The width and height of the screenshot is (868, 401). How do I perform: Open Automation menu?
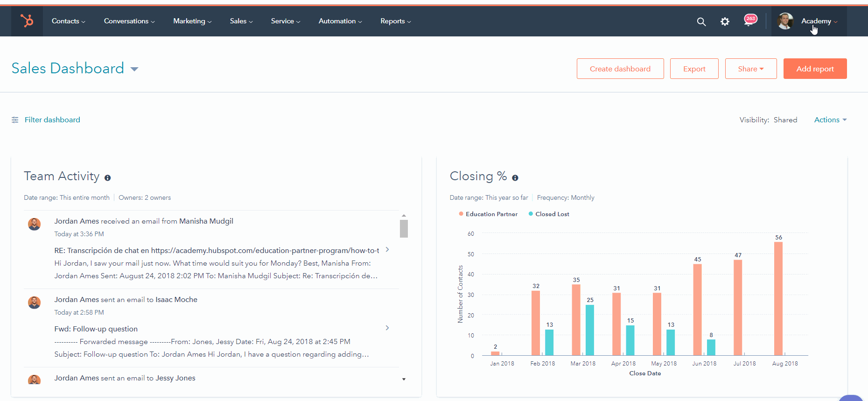click(340, 21)
